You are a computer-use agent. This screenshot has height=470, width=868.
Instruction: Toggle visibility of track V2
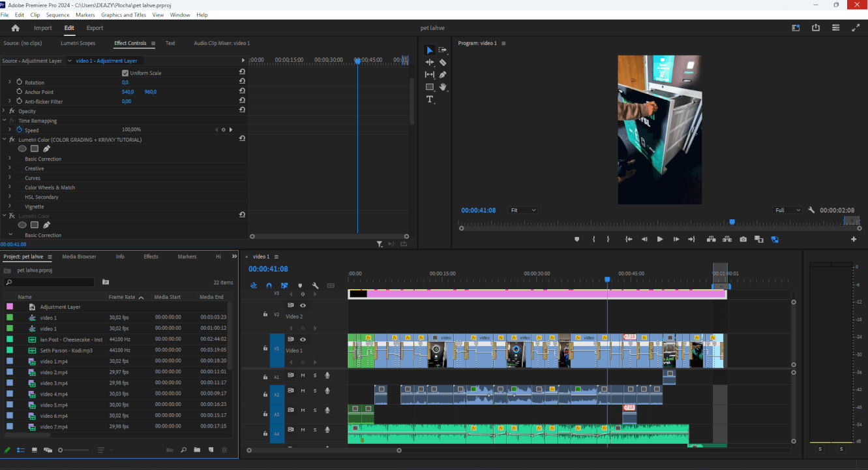(x=301, y=304)
